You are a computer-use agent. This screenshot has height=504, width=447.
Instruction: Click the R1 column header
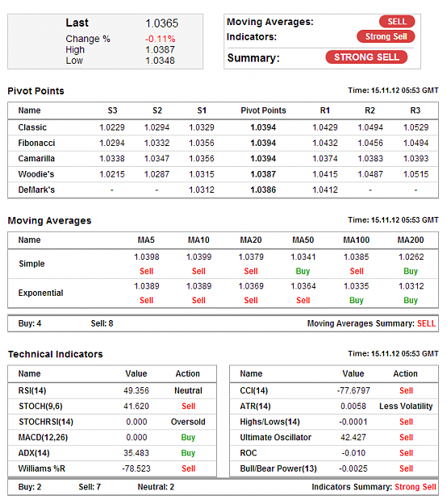coord(325,110)
